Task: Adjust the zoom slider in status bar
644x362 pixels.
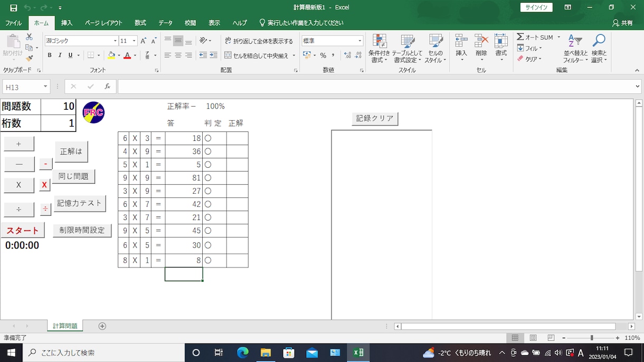Action: (591, 338)
